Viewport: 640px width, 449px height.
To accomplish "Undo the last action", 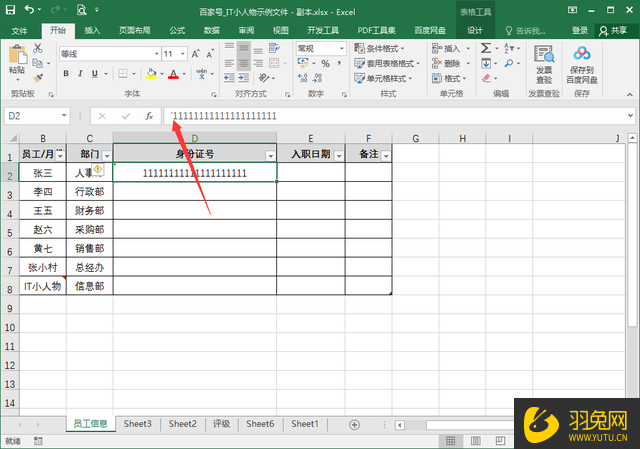I will [x=29, y=9].
